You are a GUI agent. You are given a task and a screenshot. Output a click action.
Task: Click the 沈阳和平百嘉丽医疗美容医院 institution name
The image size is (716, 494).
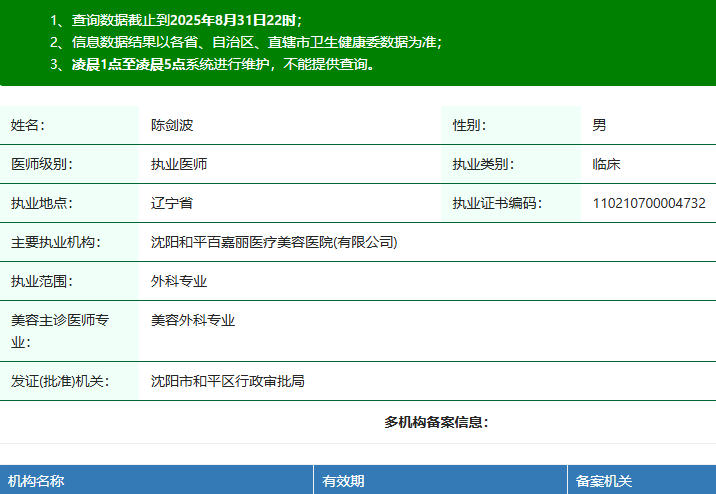point(274,242)
